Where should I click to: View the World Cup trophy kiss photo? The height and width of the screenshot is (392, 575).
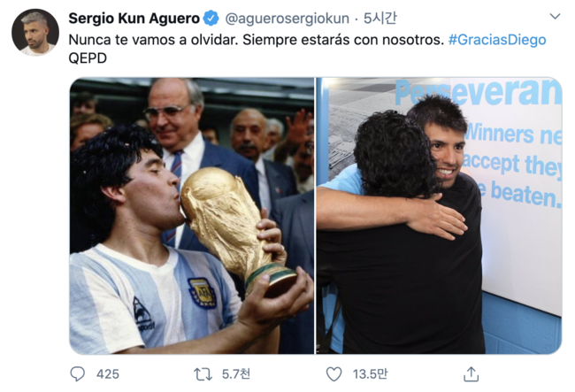pyautogui.click(x=192, y=216)
